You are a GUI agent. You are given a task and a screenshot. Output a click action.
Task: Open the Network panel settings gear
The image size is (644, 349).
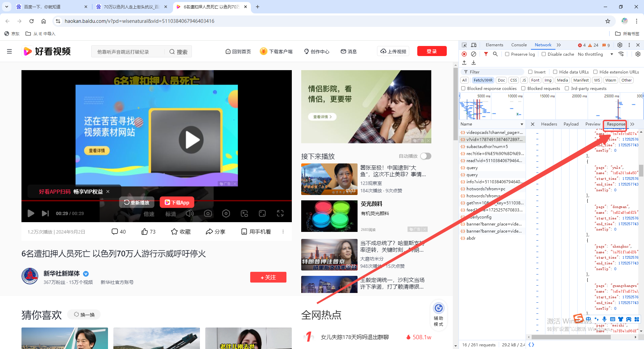point(638,54)
